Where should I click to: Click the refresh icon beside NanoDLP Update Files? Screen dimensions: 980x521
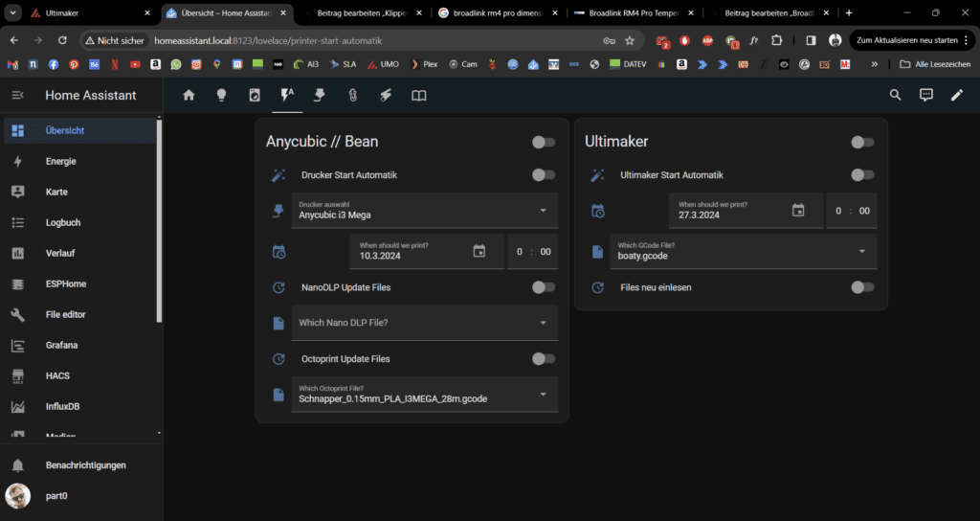278,287
